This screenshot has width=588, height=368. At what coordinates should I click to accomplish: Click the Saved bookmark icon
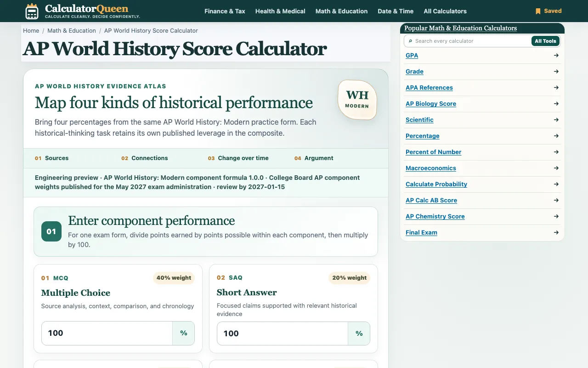pos(538,11)
